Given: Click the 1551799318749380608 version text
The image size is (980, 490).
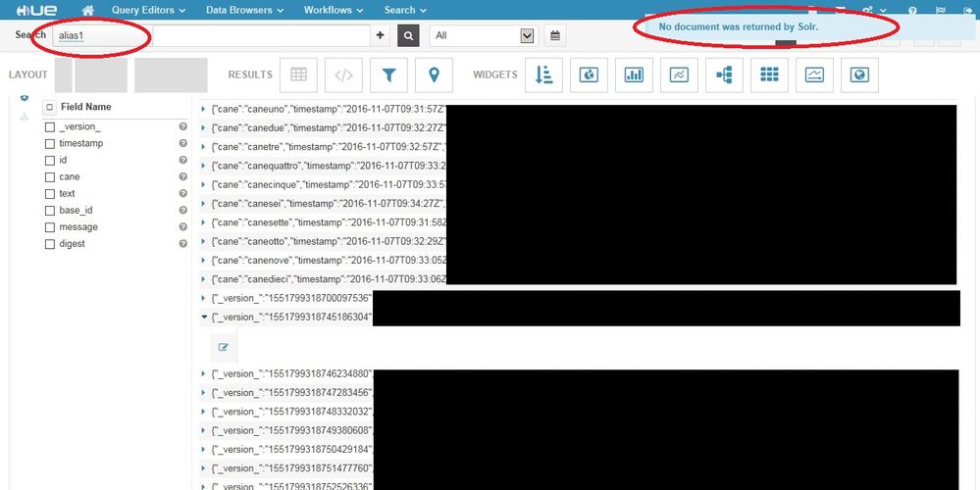Looking at the screenshot, I should pyautogui.click(x=292, y=430).
